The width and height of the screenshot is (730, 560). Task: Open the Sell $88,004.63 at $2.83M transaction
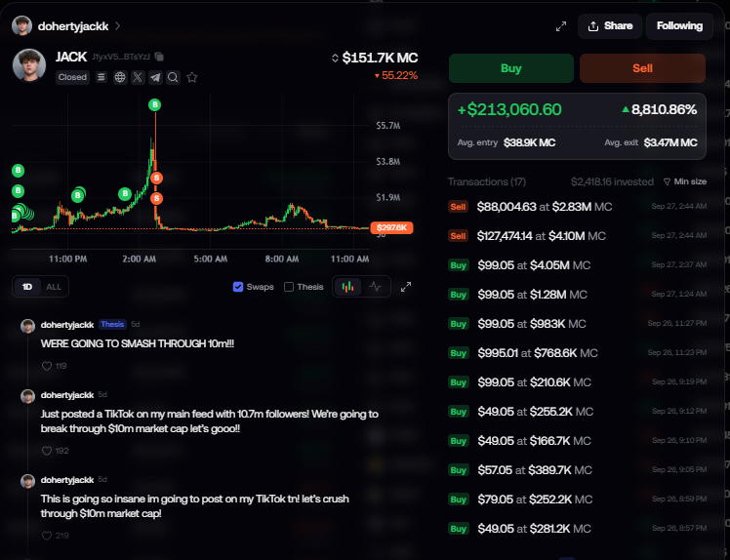click(x=578, y=207)
